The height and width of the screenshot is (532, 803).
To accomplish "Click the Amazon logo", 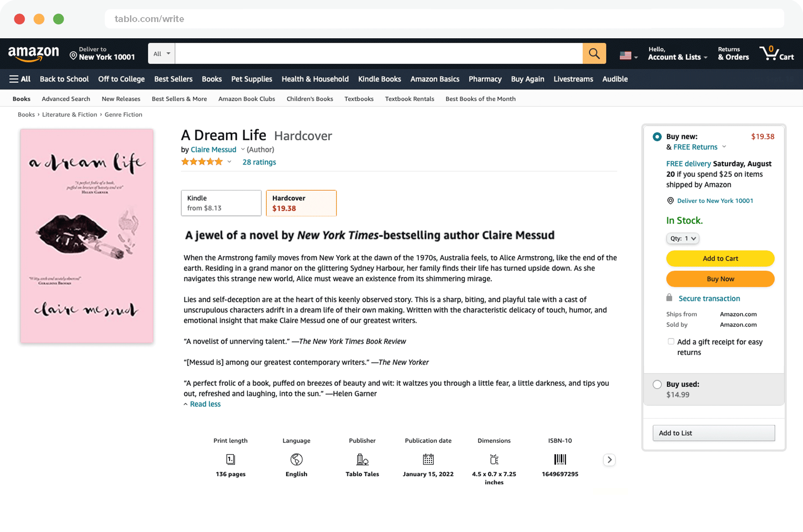I will click(33, 54).
